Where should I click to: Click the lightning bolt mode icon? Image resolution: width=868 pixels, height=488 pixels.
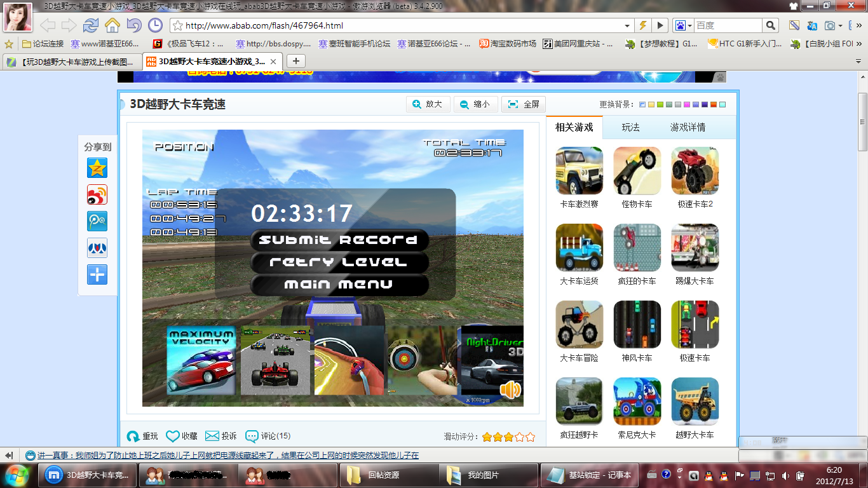(643, 25)
